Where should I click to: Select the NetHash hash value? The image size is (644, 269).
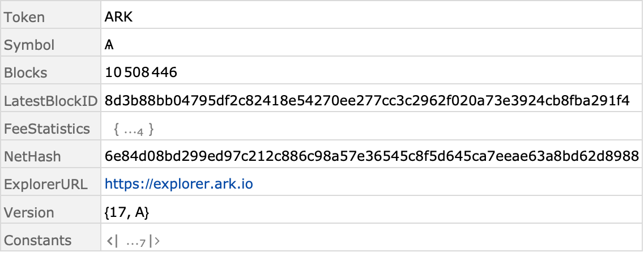[x=372, y=156]
